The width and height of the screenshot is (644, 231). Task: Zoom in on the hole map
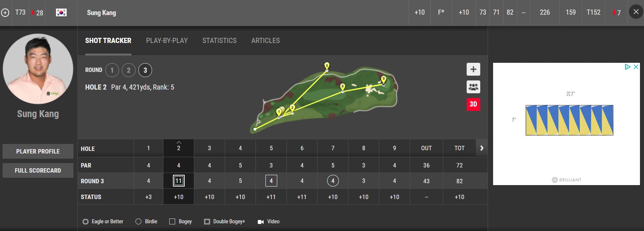(x=473, y=69)
